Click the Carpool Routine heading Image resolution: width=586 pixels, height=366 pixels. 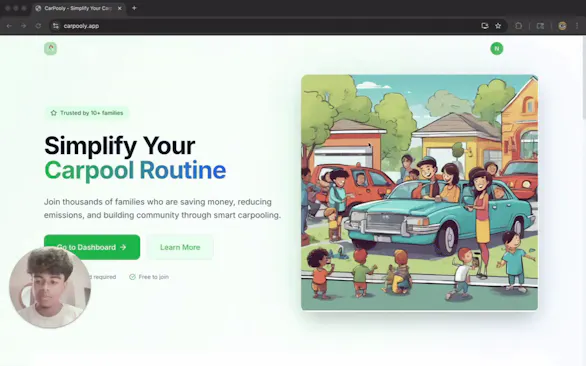point(135,170)
